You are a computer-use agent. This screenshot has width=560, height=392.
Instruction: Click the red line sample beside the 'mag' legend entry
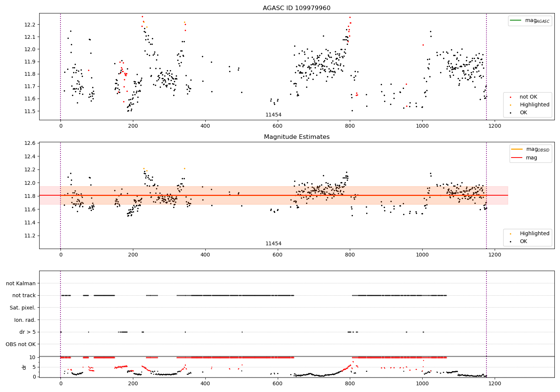click(x=517, y=158)
